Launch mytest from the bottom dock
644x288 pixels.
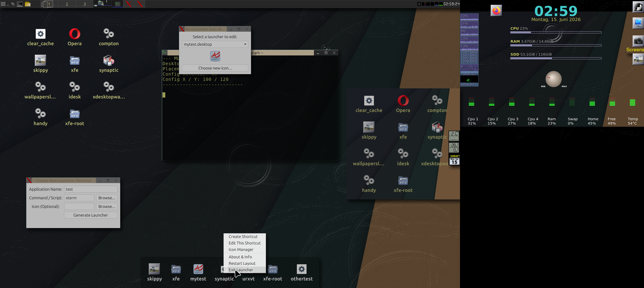(198, 269)
